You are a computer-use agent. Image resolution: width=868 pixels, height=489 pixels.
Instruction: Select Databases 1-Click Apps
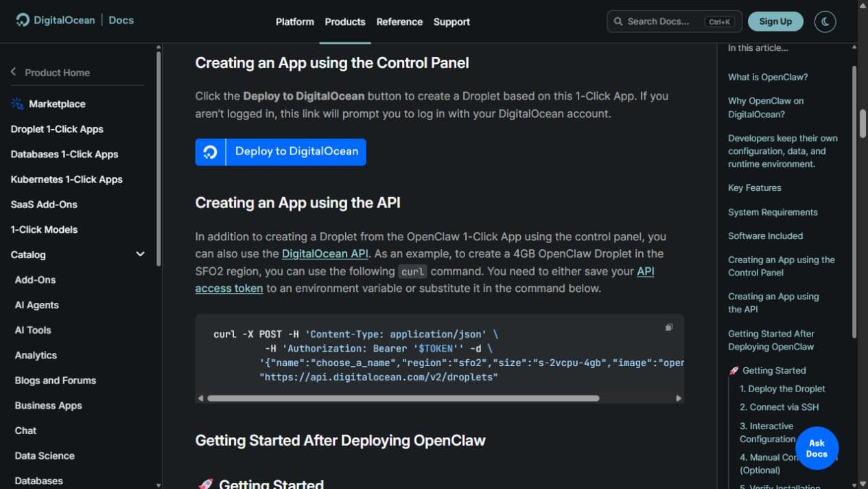tap(64, 154)
